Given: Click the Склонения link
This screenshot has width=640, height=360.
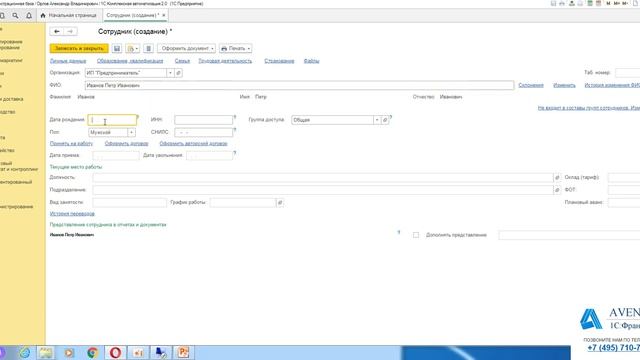Looking at the screenshot, I should (531, 85).
